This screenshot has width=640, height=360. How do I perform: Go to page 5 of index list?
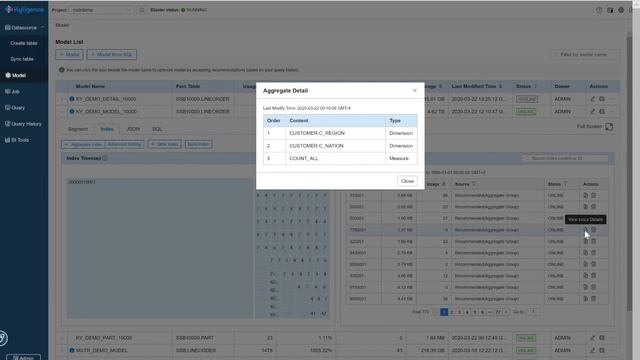click(475, 312)
